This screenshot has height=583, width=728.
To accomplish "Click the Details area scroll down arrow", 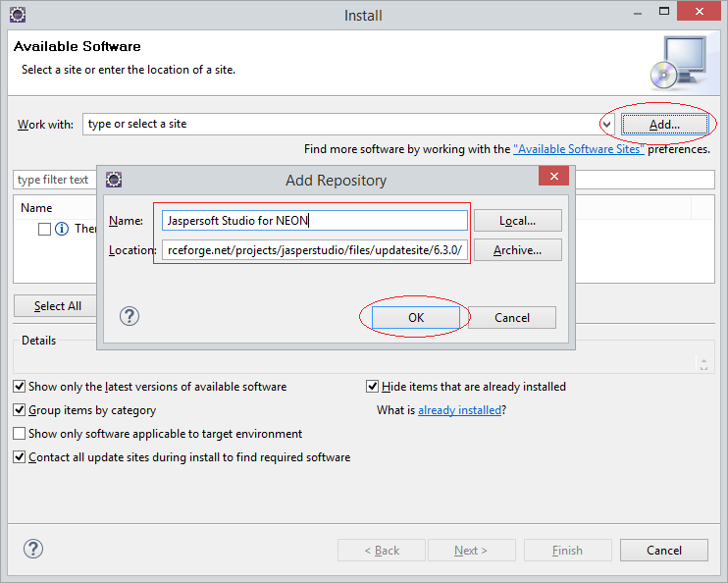I will [703, 367].
